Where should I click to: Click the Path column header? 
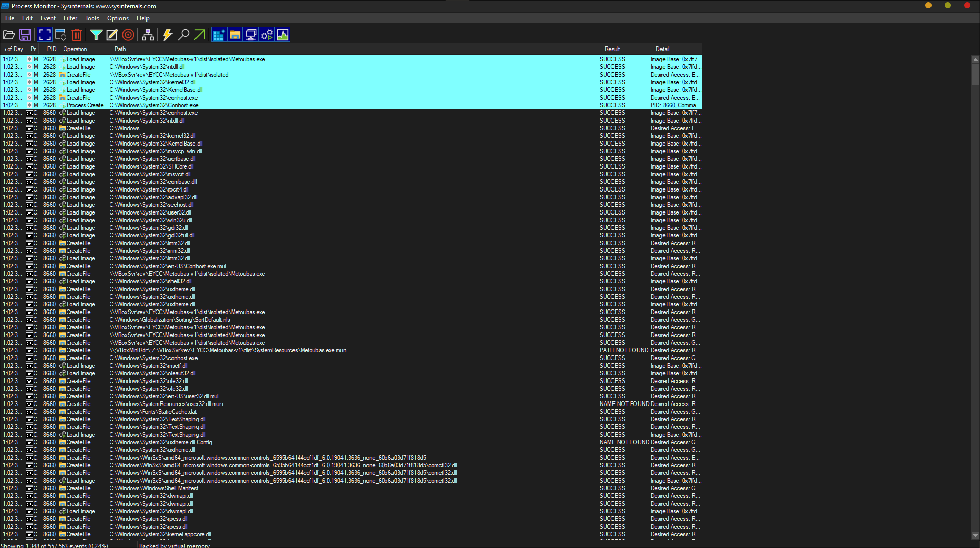tap(355, 49)
